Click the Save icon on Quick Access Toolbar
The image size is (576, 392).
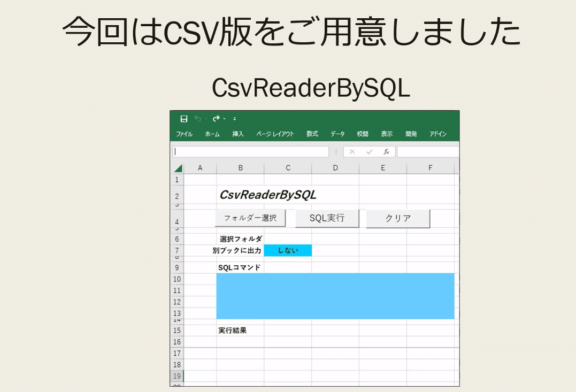(185, 118)
